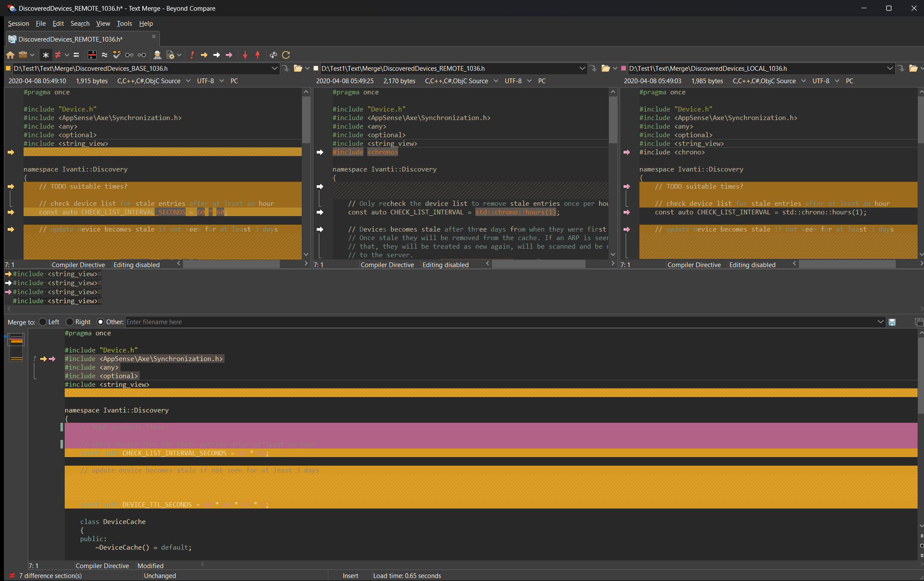
Task: Expand UTF-8 encoding dropdown in REMOTE pane
Action: [529, 81]
